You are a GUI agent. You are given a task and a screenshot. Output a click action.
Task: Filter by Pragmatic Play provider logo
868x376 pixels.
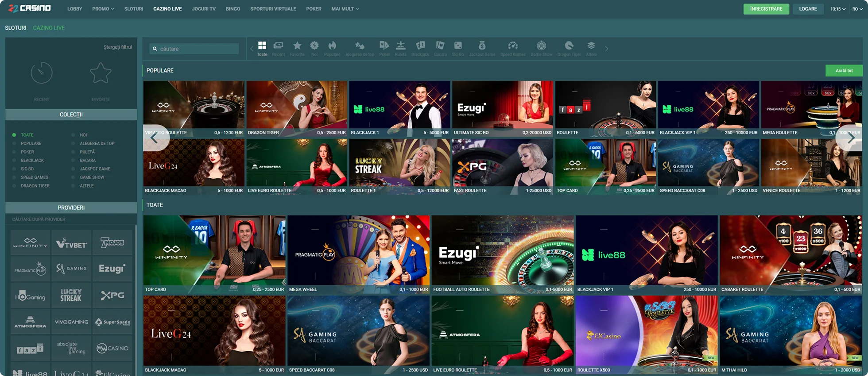tap(30, 269)
